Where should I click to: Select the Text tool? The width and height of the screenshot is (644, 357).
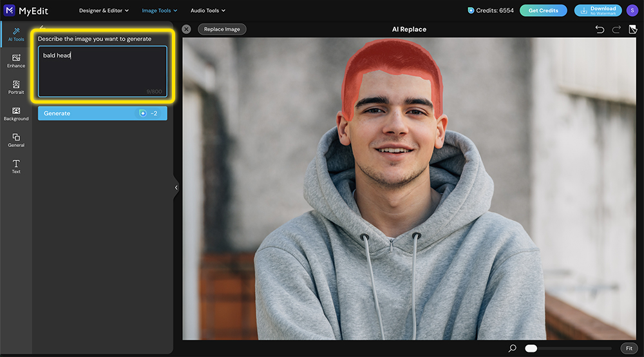[x=16, y=166]
